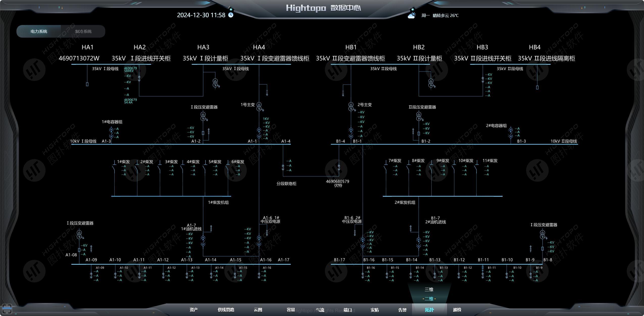Click the weather cloud icon
644x316 pixels.
click(x=412, y=15)
